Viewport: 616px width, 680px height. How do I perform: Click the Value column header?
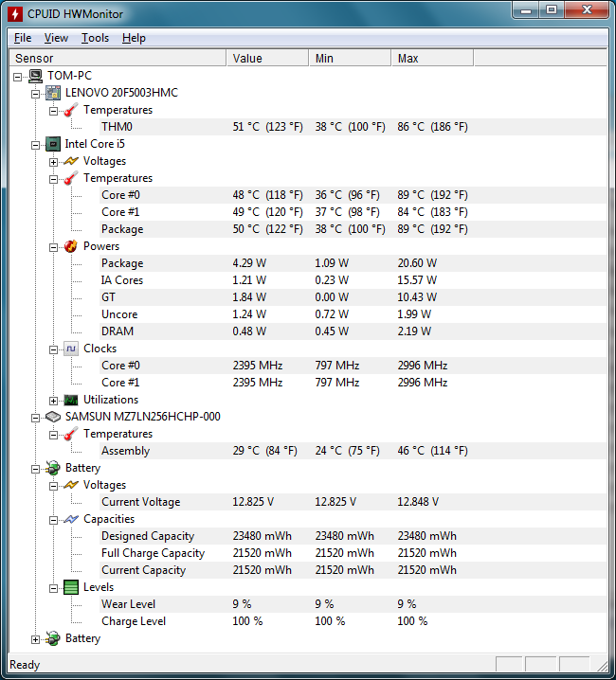(267, 59)
